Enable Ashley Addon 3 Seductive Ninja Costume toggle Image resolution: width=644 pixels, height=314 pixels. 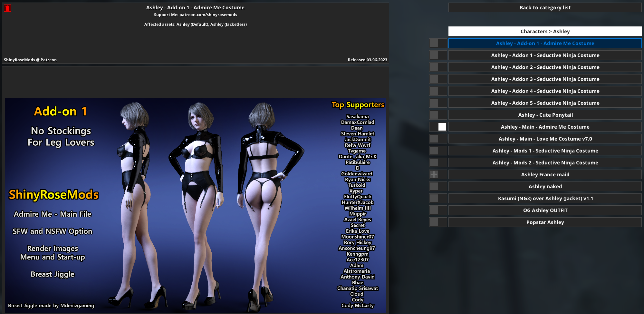coord(438,79)
